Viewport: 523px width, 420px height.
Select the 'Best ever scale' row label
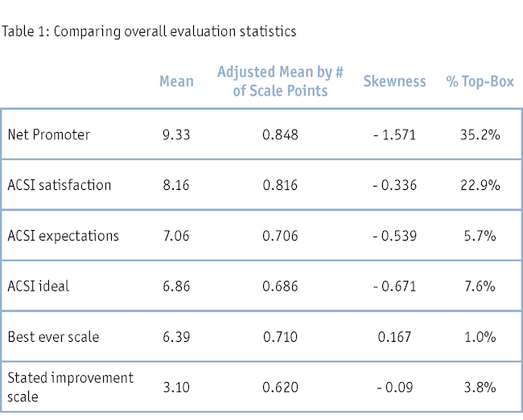53,336
